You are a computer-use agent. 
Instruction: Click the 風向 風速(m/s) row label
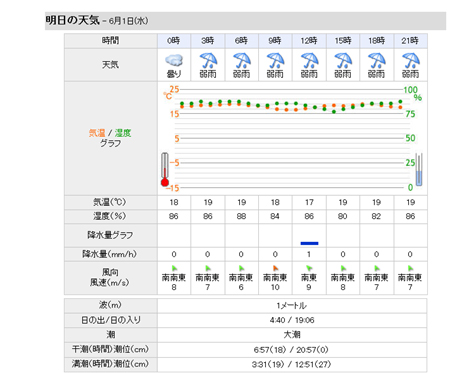pyautogui.click(x=111, y=278)
